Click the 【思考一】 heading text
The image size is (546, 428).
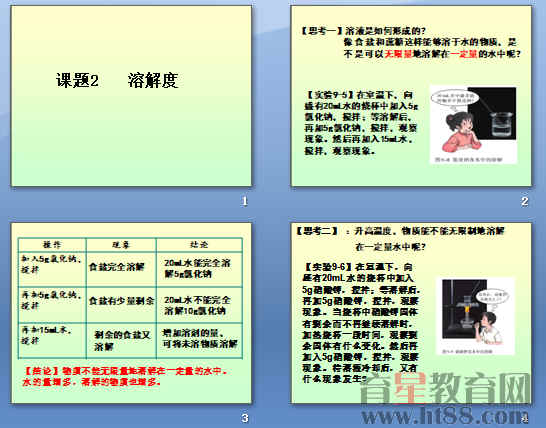(322, 31)
